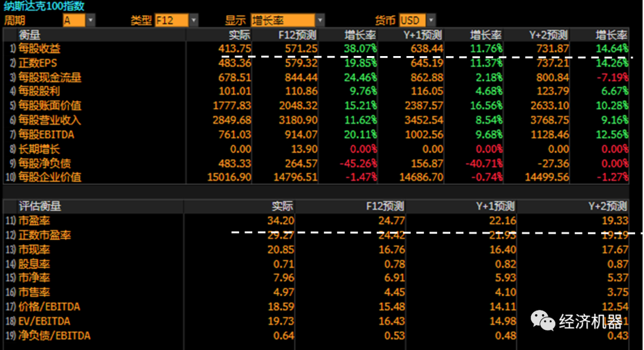
Task: Expand the 类型 F12 dropdown
Action: click(x=193, y=20)
